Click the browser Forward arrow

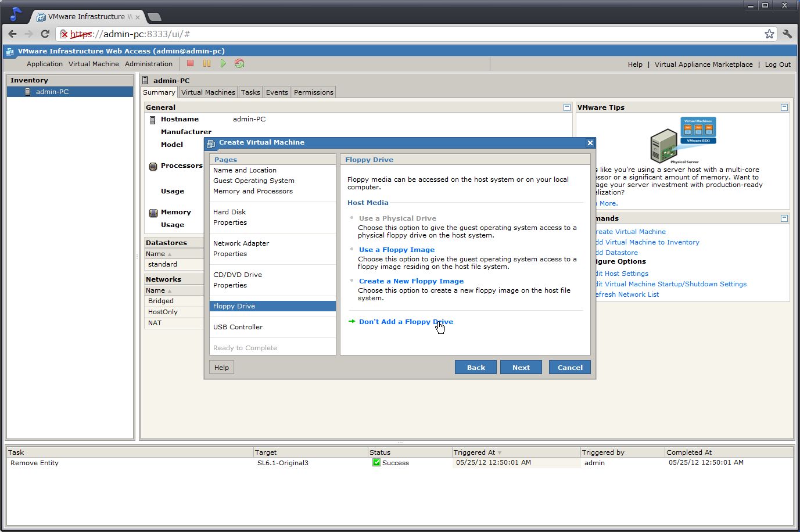tap(29, 34)
